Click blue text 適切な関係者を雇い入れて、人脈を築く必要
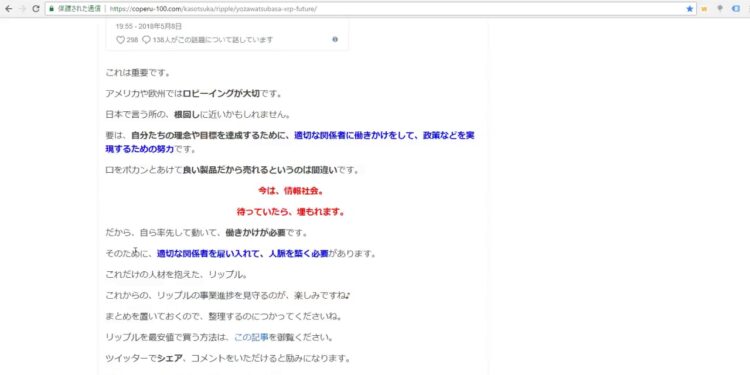The width and height of the screenshot is (750, 375). (x=243, y=254)
